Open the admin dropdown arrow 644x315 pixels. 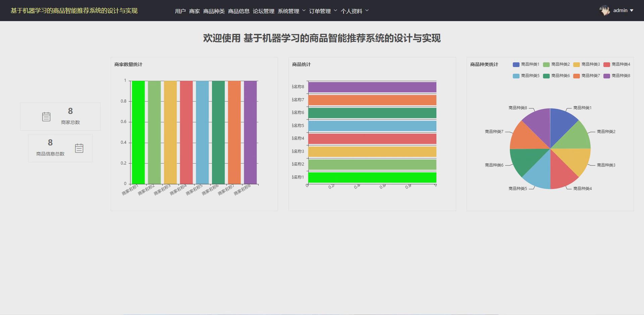click(x=632, y=10)
